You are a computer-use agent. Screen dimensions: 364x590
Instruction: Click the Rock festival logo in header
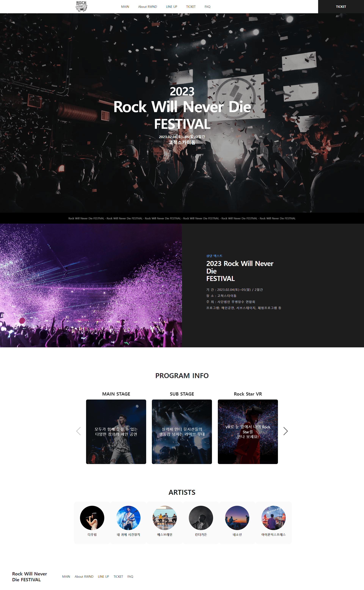[81, 6]
